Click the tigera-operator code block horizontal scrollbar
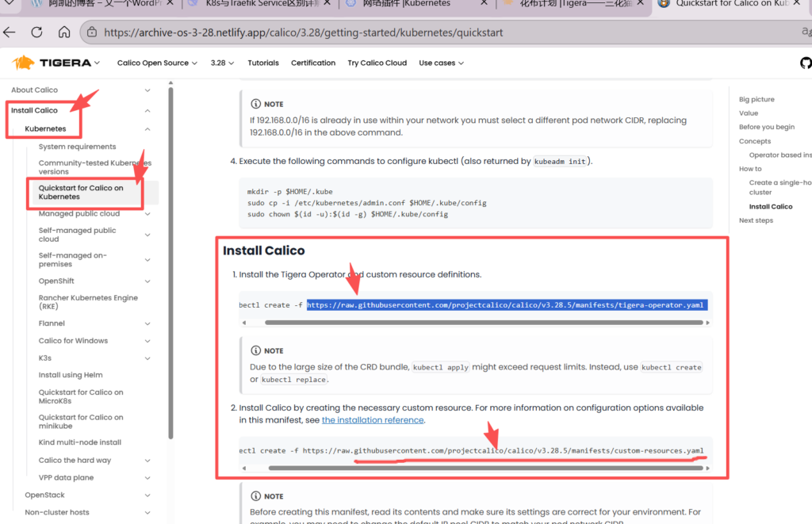The image size is (812, 524). (483, 323)
